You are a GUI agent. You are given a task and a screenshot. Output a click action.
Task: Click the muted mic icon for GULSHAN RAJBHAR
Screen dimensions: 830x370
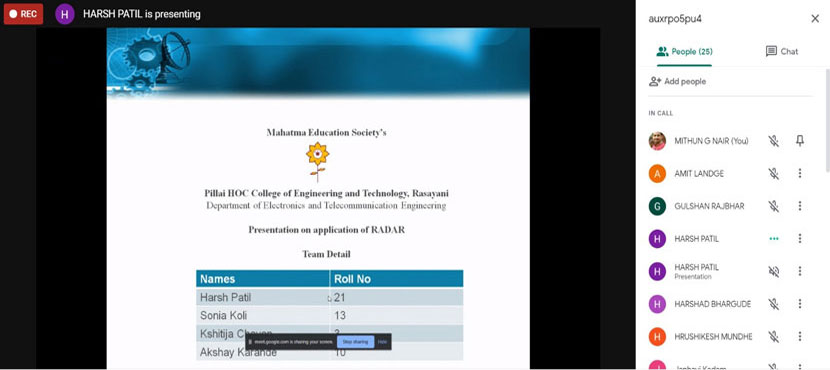(773, 206)
